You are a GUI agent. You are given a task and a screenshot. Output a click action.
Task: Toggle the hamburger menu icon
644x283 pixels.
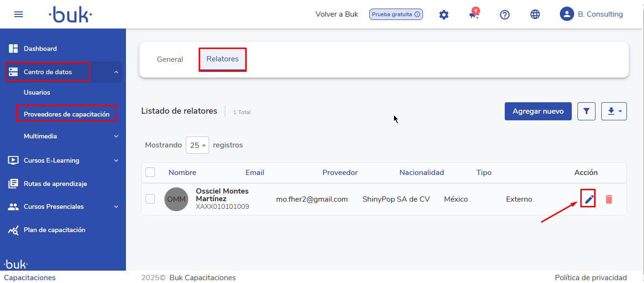tap(19, 14)
